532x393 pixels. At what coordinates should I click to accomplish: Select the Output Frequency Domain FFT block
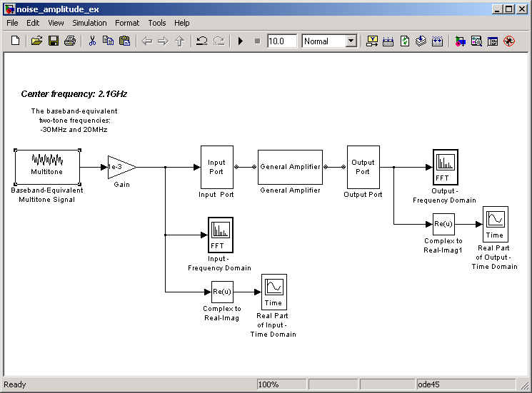446,167
